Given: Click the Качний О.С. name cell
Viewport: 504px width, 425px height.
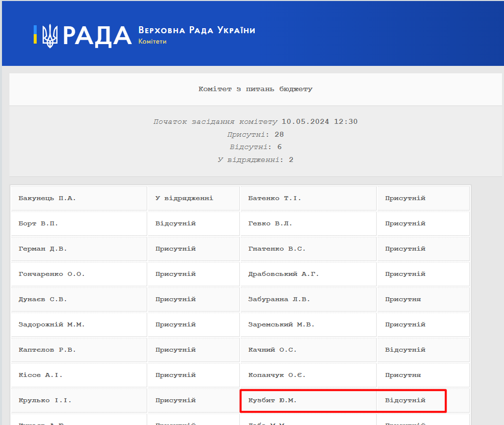Looking at the screenshot, I should [x=308, y=350].
